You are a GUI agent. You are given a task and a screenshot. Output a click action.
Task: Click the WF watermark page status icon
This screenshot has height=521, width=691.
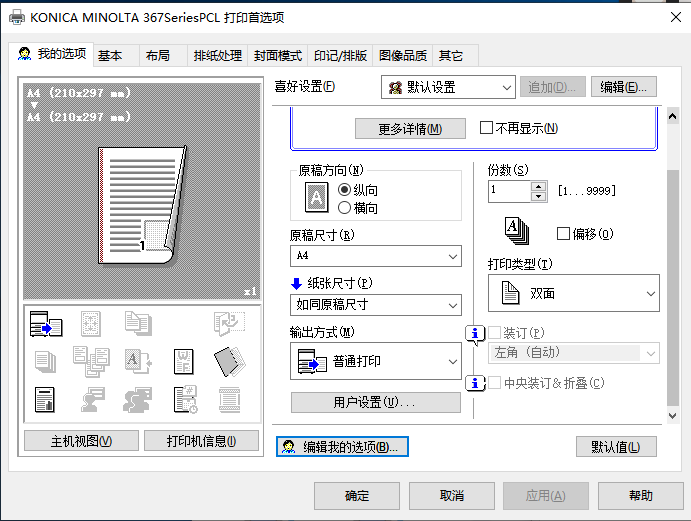183,361
